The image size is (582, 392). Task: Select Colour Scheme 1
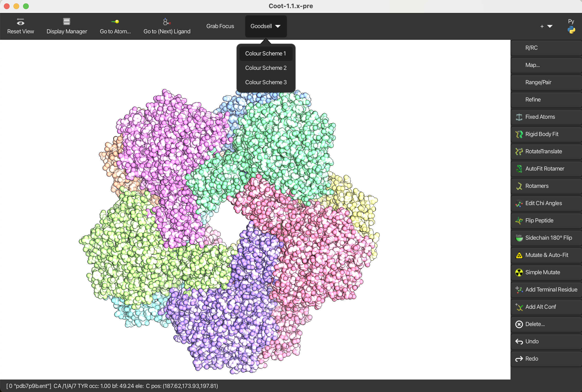pyautogui.click(x=266, y=53)
